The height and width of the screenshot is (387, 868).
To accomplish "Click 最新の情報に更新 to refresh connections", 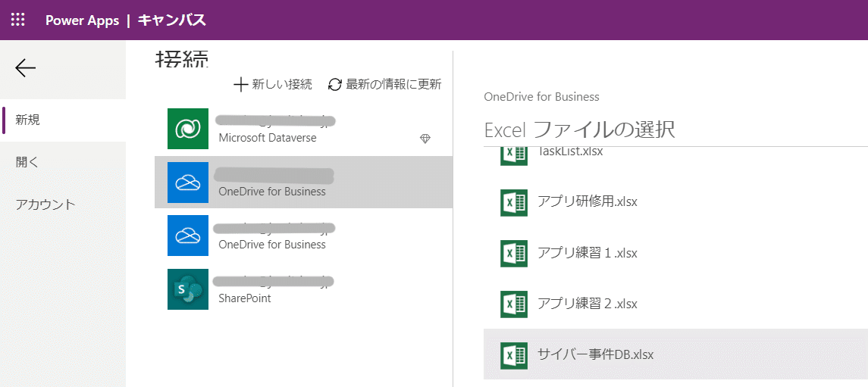I will click(385, 85).
